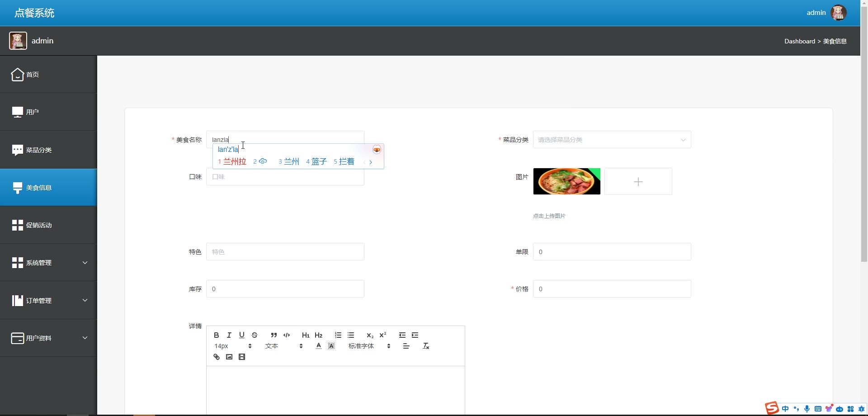
Task: Open the text background color picker
Action: pos(331,346)
